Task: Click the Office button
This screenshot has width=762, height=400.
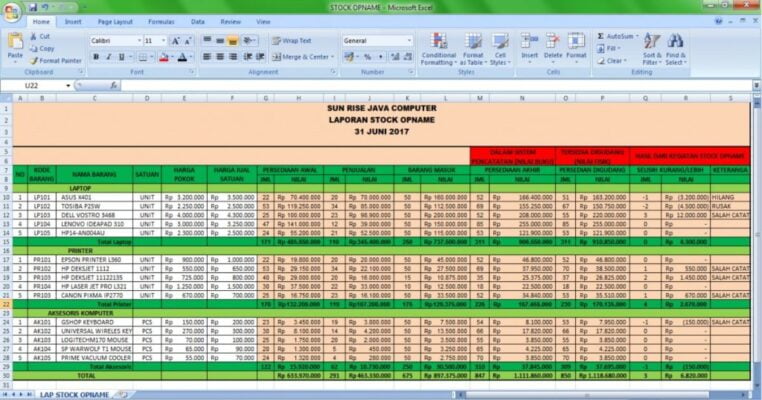Action: (12, 11)
